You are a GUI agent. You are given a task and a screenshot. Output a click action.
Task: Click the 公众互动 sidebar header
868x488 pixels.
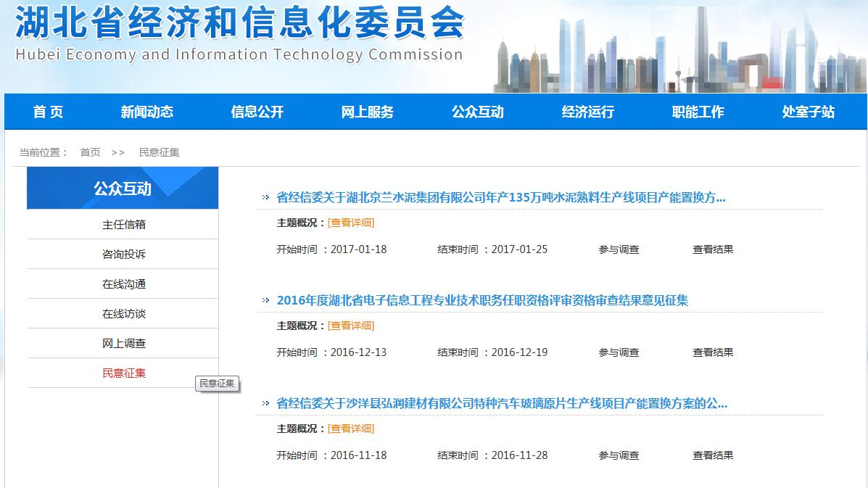pos(123,188)
